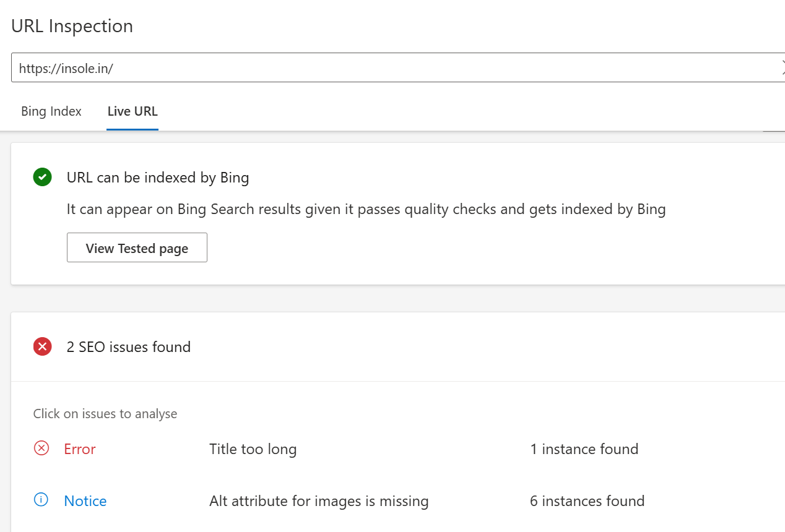The height and width of the screenshot is (532, 785).
Task: Click the red circled X Error icon
Action: (x=41, y=448)
